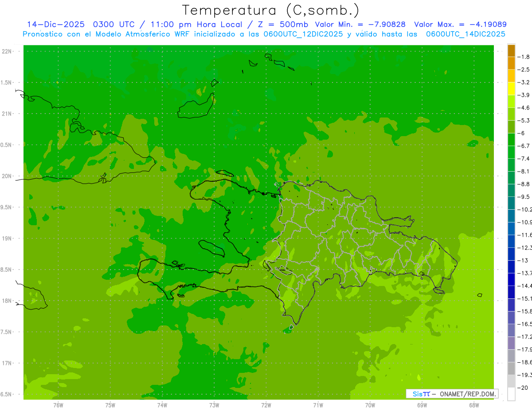The width and height of the screenshot is (532, 411).
Task: Click the '69W' longitude label
Action: tap(422, 405)
